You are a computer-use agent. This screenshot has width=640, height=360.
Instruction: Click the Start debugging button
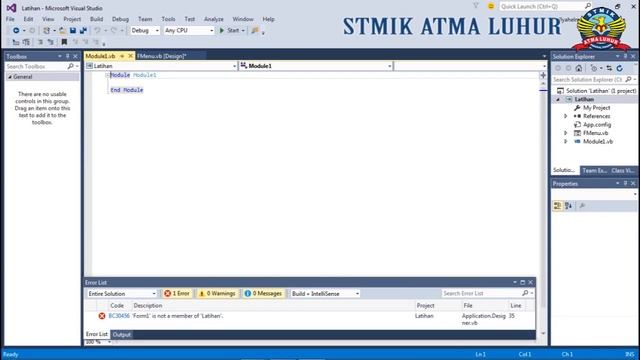click(x=230, y=31)
